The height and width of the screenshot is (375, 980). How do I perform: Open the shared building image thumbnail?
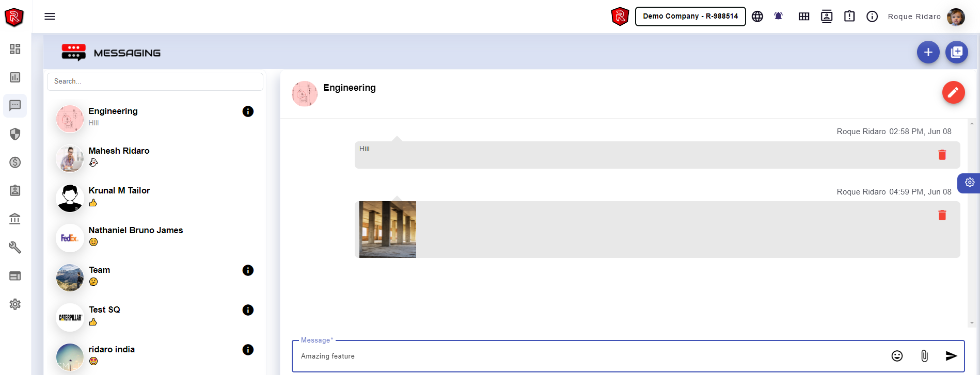point(388,230)
